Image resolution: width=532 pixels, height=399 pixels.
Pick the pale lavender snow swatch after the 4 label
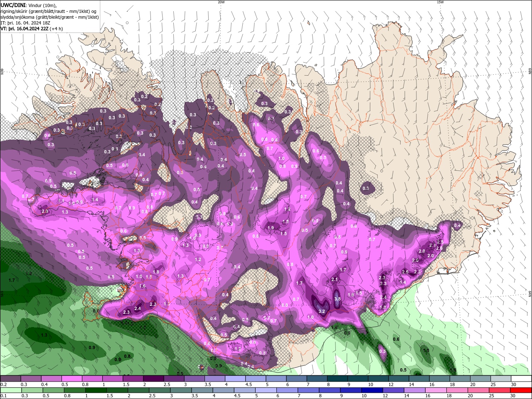(x=235, y=378)
